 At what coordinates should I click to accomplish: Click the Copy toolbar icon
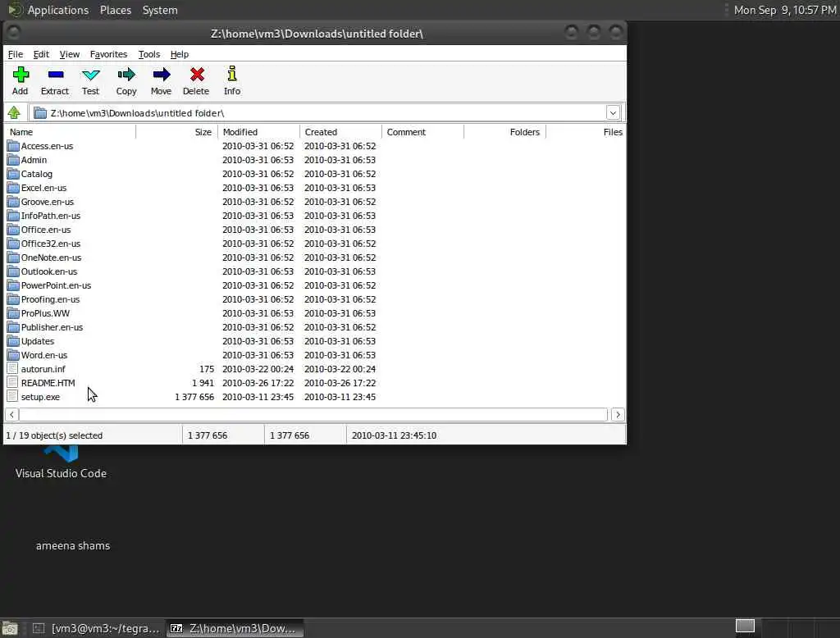pos(126,75)
